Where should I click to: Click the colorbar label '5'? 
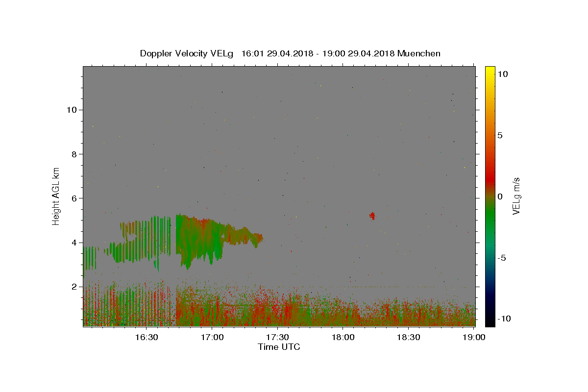coord(500,135)
